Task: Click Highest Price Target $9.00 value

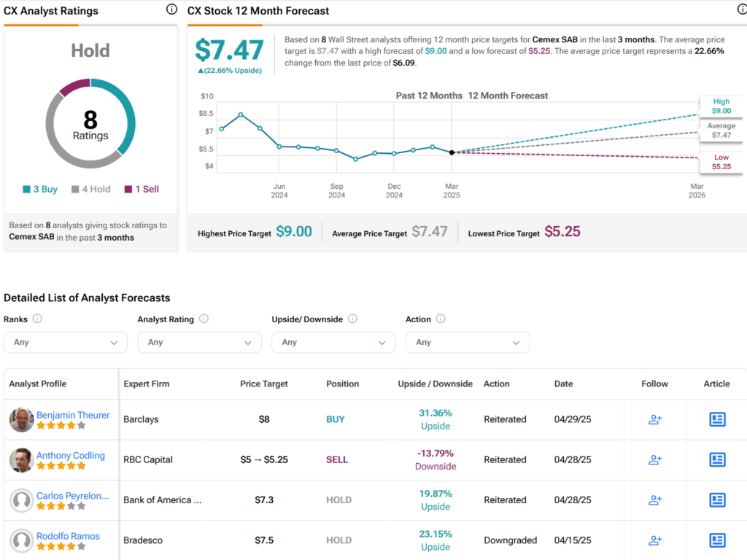Action: coord(294,231)
